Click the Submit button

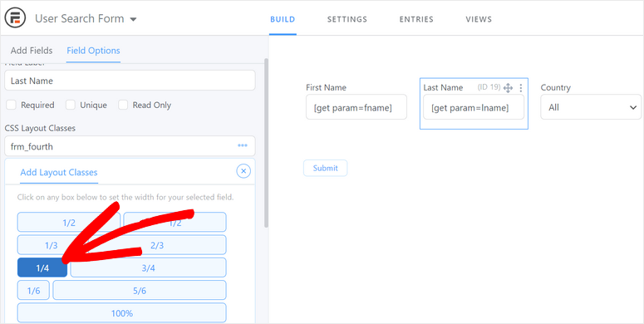point(325,168)
